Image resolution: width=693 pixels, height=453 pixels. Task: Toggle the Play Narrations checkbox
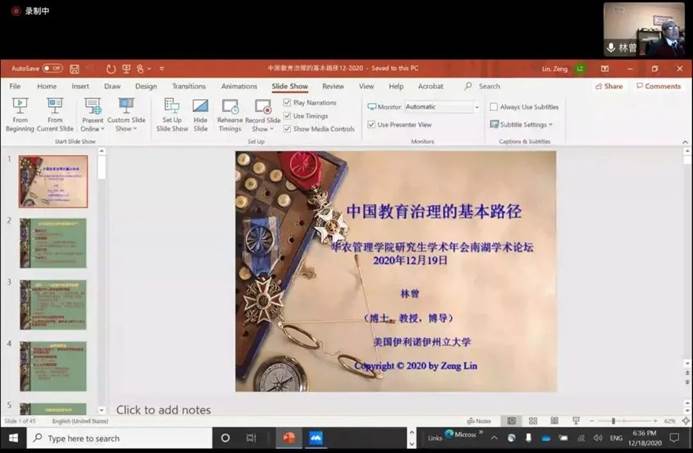click(x=288, y=103)
